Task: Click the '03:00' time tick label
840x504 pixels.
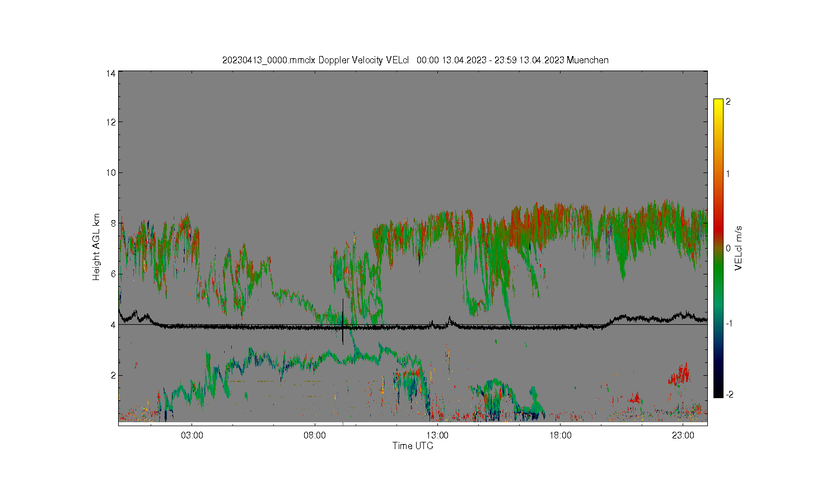Action: coord(192,436)
